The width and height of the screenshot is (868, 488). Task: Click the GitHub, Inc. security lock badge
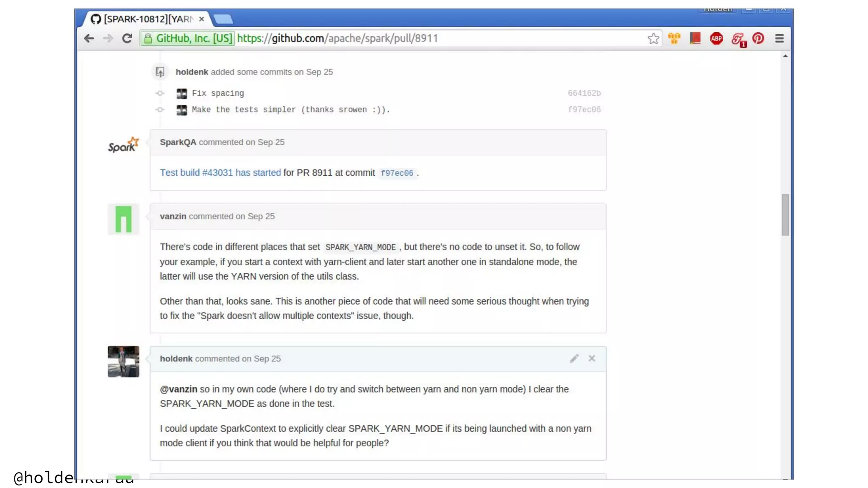pyautogui.click(x=188, y=39)
